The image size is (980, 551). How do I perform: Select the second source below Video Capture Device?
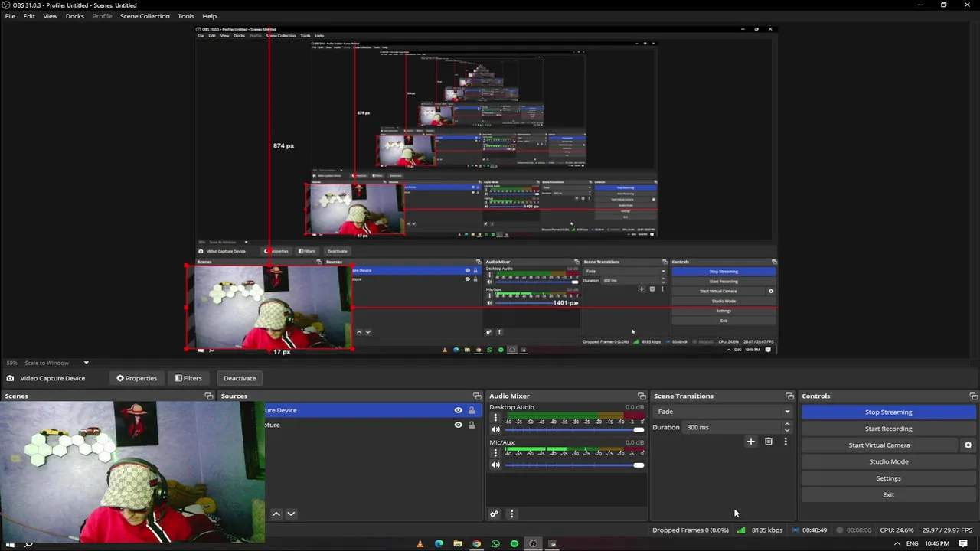(374, 425)
